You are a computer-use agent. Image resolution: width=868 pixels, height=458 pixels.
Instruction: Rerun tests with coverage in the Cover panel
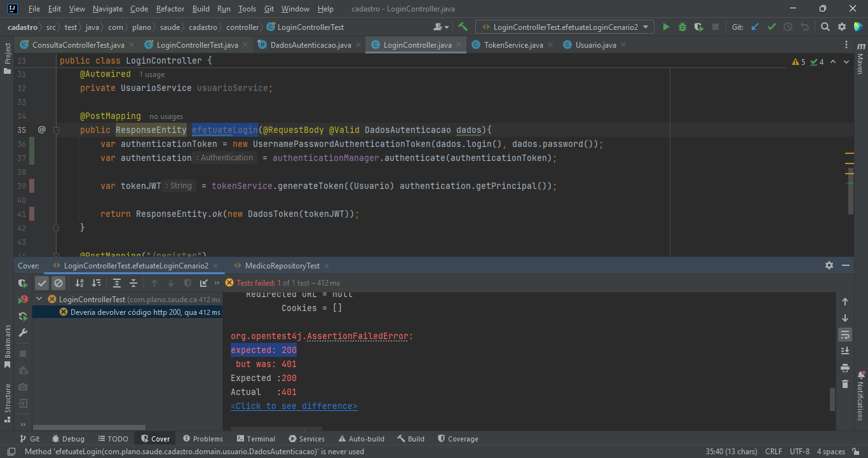tap(23, 283)
